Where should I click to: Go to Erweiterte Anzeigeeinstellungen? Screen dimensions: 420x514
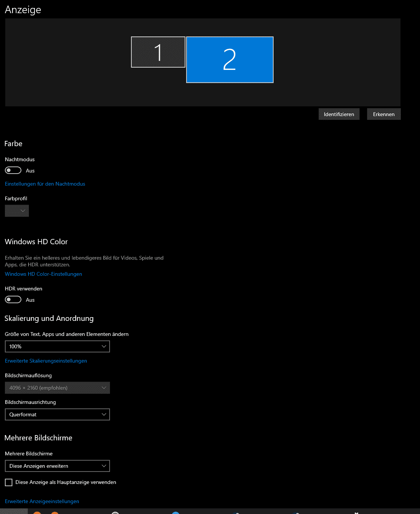pyautogui.click(x=42, y=501)
